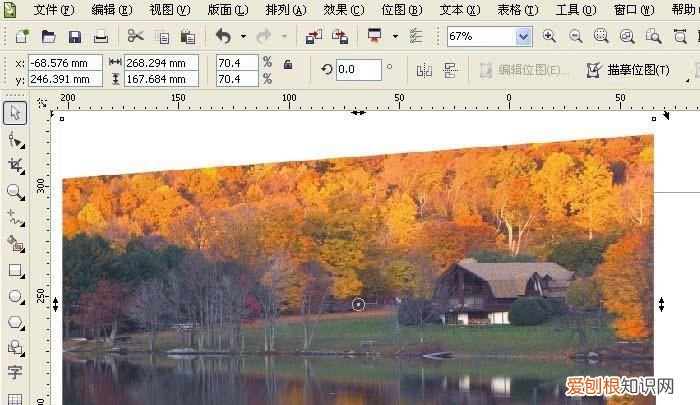The height and width of the screenshot is (405, 700).
Task: Select the Rectangle tool
Action: click(x=15, y=270)
